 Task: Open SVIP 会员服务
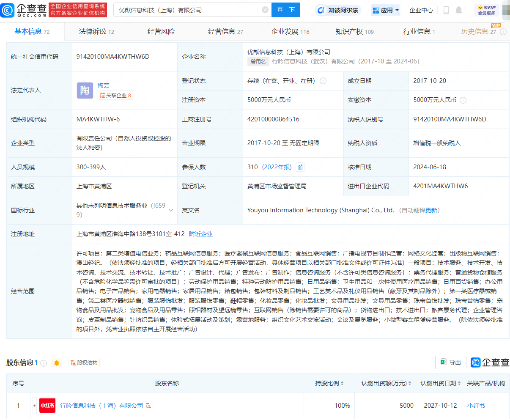point(487,10)
